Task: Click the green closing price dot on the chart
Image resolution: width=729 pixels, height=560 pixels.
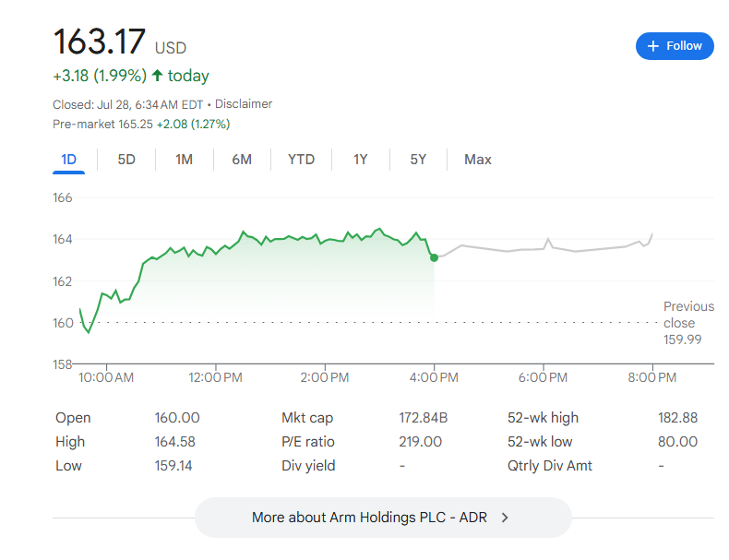Action: pos(434,257)
